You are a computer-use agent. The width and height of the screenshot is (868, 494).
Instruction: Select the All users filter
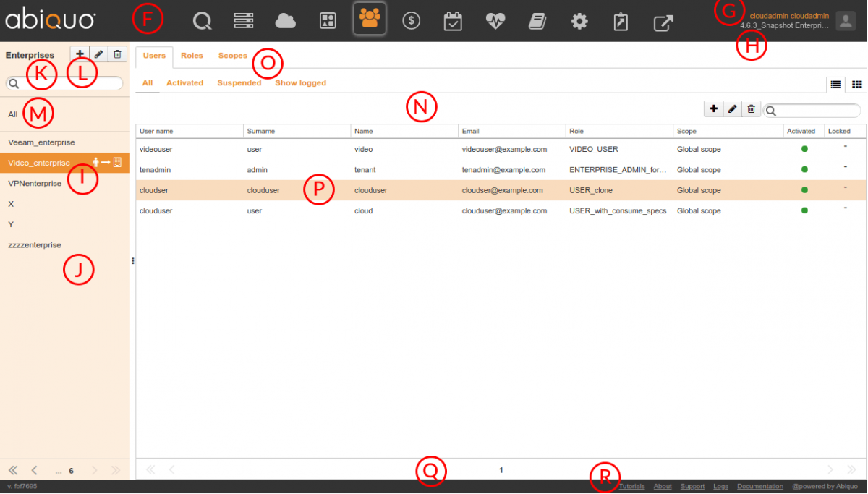[148, 83]
